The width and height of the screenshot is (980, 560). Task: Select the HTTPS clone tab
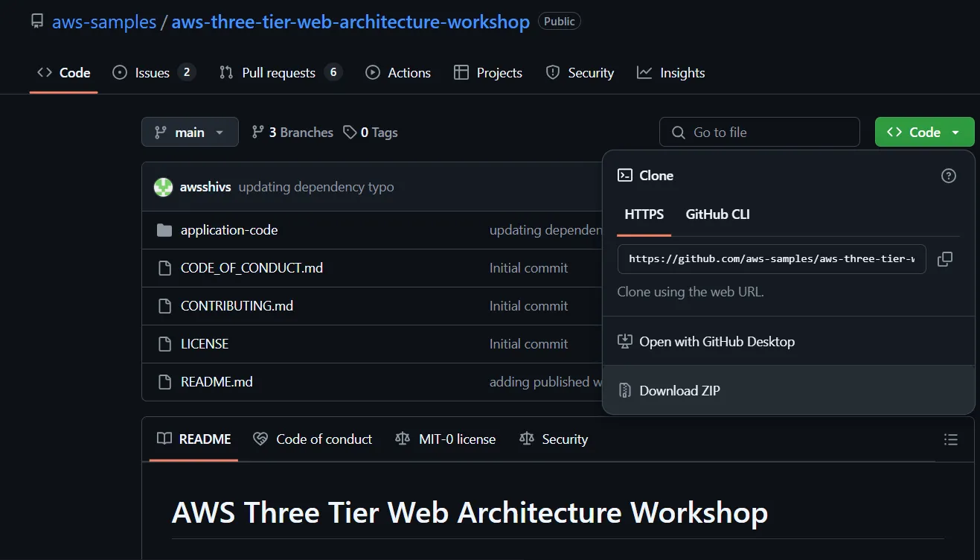644,214
